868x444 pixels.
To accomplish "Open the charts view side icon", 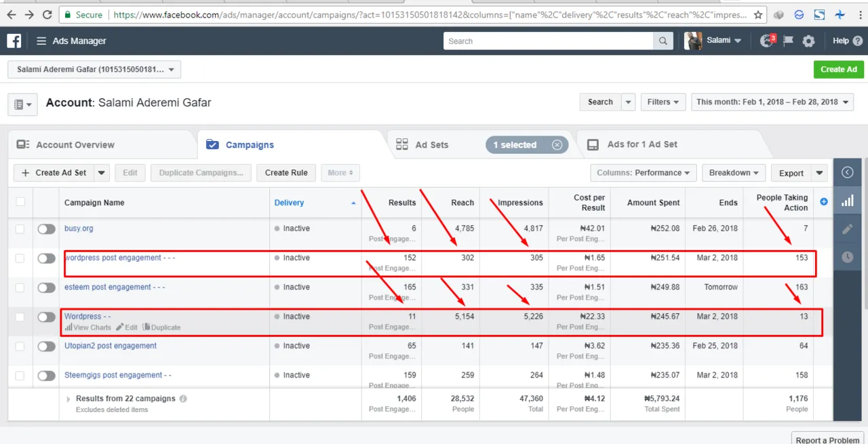I will point(847,201).
